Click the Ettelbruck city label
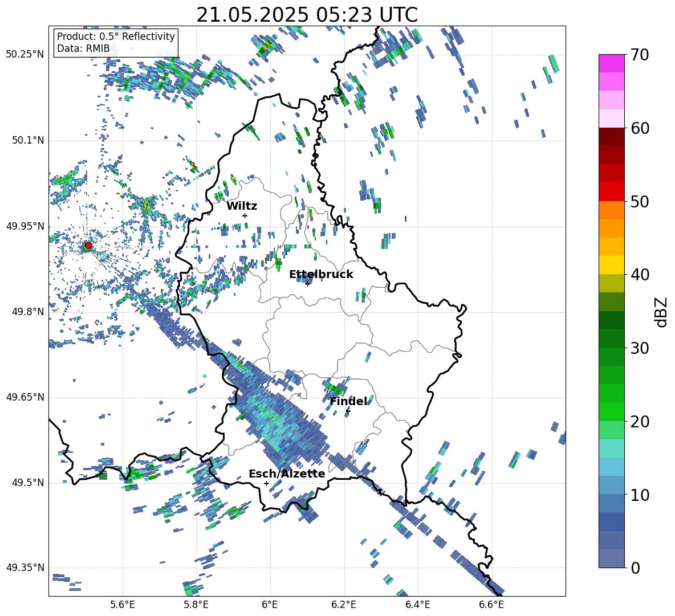 (321, 275)
